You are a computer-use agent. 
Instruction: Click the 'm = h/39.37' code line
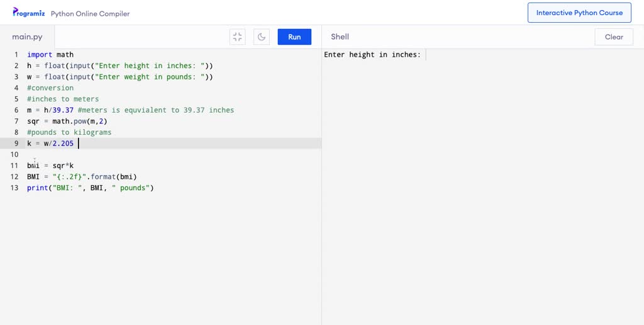50,110
